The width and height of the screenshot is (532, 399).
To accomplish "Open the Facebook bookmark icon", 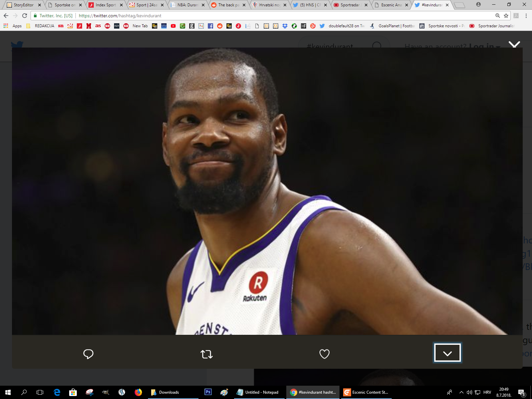I will tap(210, 26).
